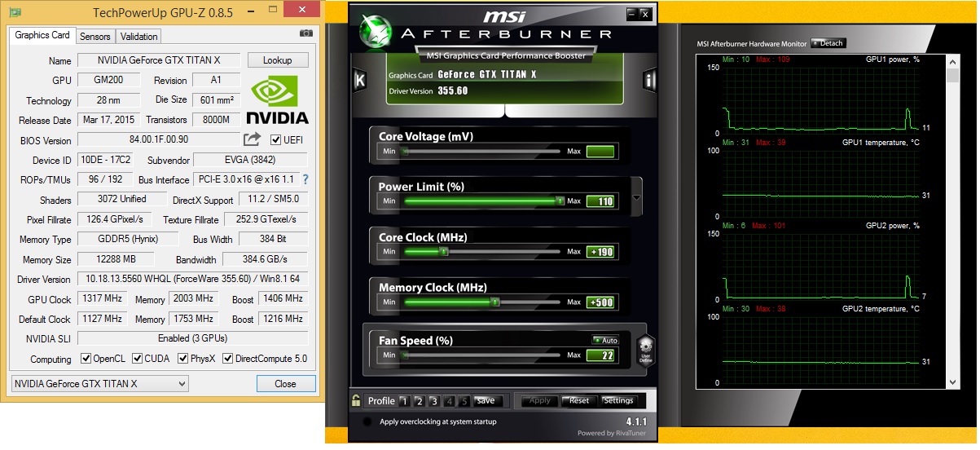Click the Core Clock value field +190
Image resolution: width=980 pixels, height=450 pixels.
[600, 252]
